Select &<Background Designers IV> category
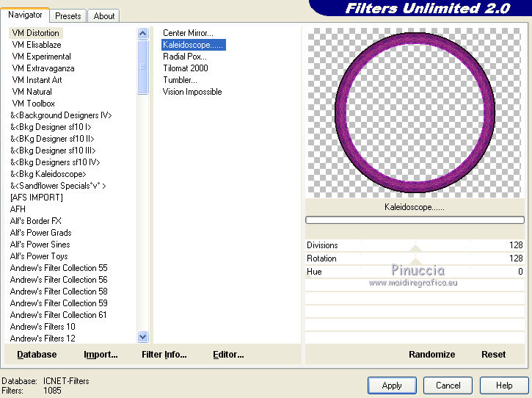This screenshot has height=398, width=532. [x=61, y=115]
